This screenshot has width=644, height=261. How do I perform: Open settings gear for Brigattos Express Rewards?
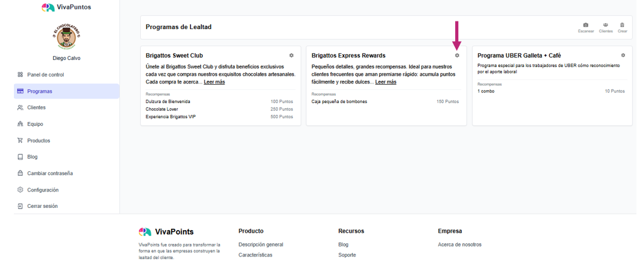[x=457, y=55]
